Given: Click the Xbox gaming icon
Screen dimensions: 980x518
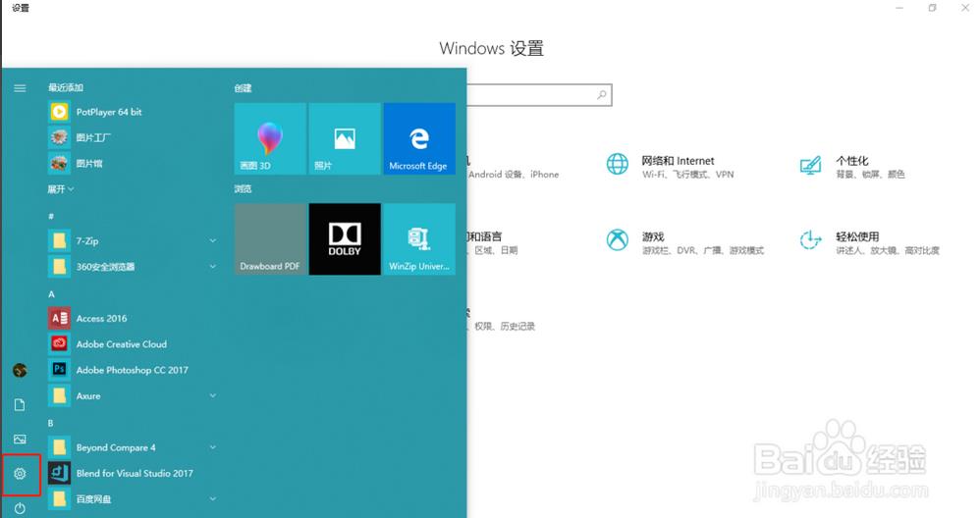Looking at the screenshot, I should pyautogui.click(x=618, y=240).
